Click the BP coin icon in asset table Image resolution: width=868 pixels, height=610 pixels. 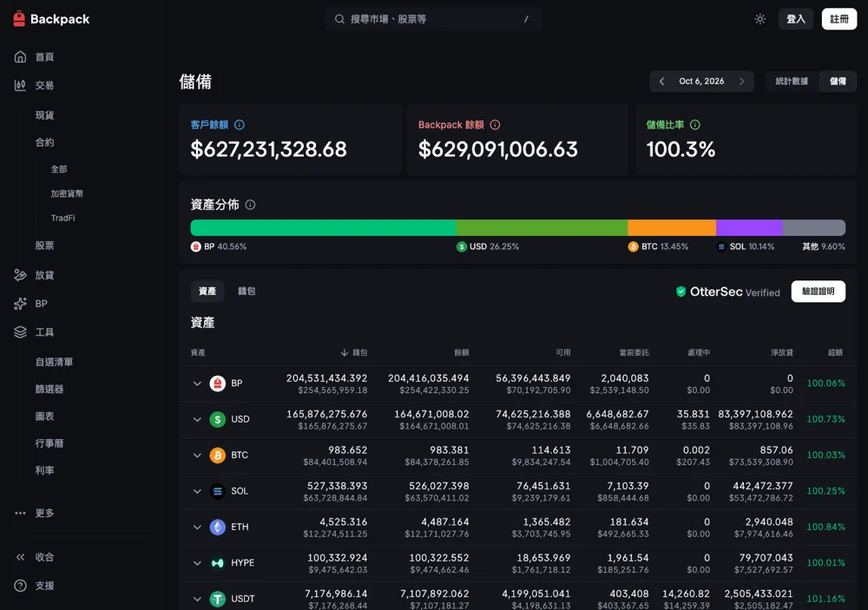point(218,383)
